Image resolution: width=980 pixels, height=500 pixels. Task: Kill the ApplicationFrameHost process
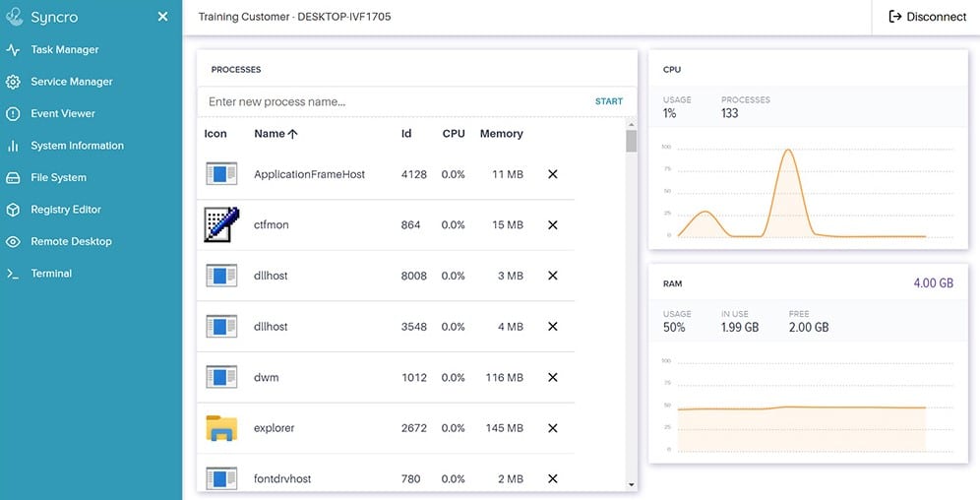553,174
